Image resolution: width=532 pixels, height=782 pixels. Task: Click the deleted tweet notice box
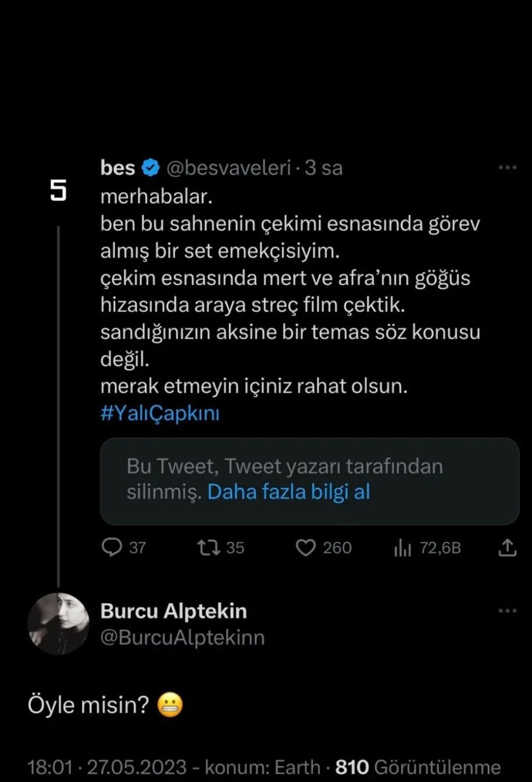point(309,480)
